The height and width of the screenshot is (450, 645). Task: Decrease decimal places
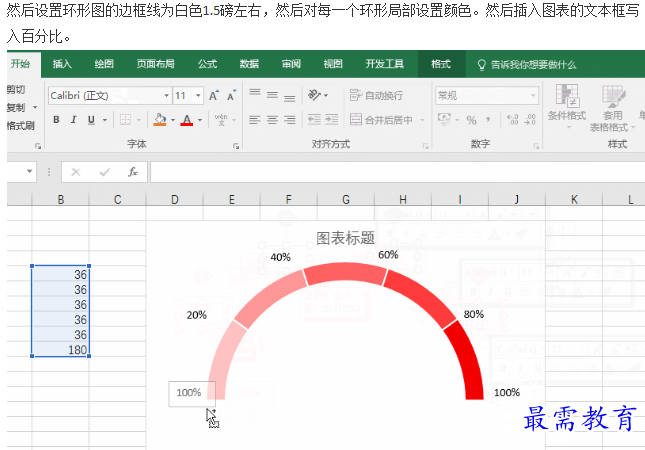pyautogui.click(x=531, y=120)
